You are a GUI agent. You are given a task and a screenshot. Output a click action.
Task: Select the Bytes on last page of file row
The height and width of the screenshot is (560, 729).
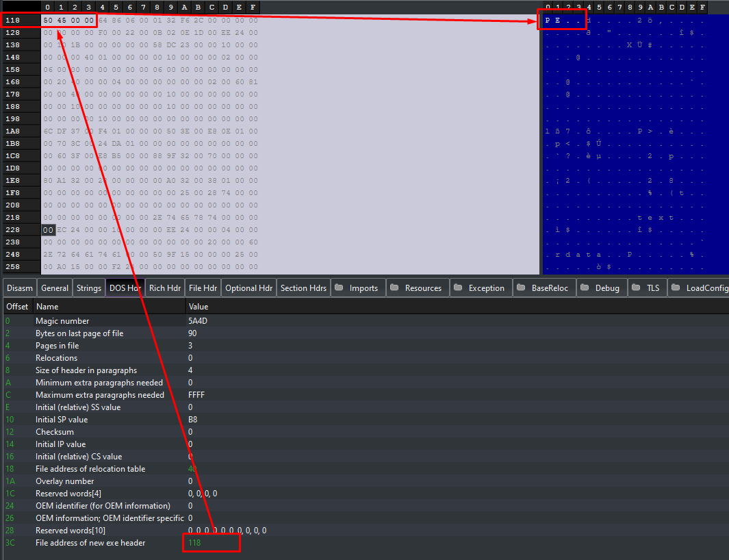[x=366, y=333]
